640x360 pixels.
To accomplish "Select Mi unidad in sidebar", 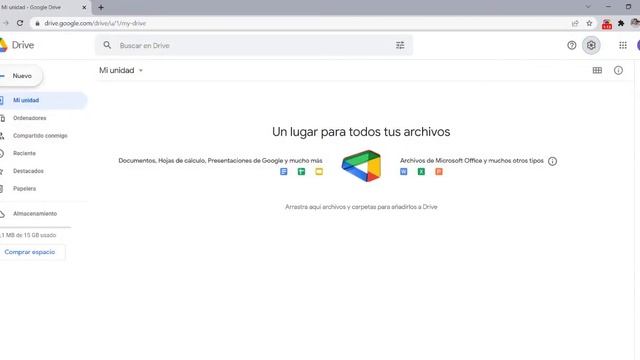I will click(43, 100).
